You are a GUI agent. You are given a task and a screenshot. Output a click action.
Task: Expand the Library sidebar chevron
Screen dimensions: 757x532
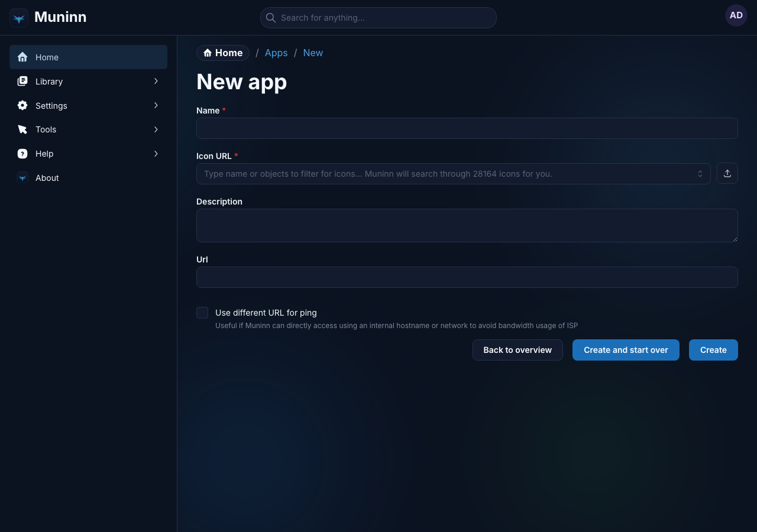pos(156,81)
